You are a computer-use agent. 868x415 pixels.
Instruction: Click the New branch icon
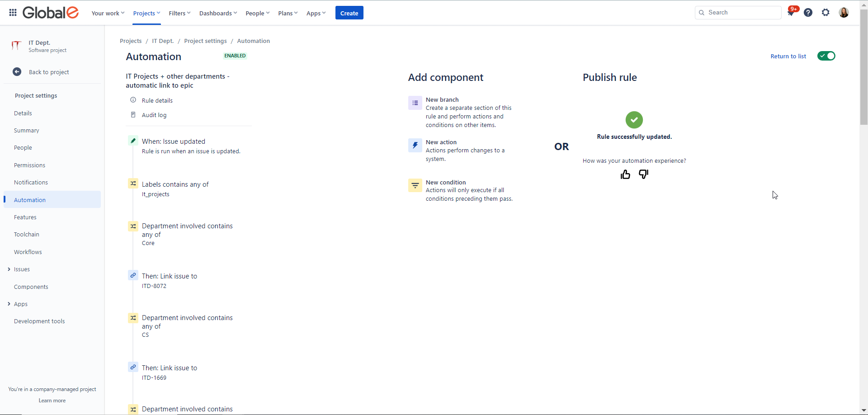(415, 103)
